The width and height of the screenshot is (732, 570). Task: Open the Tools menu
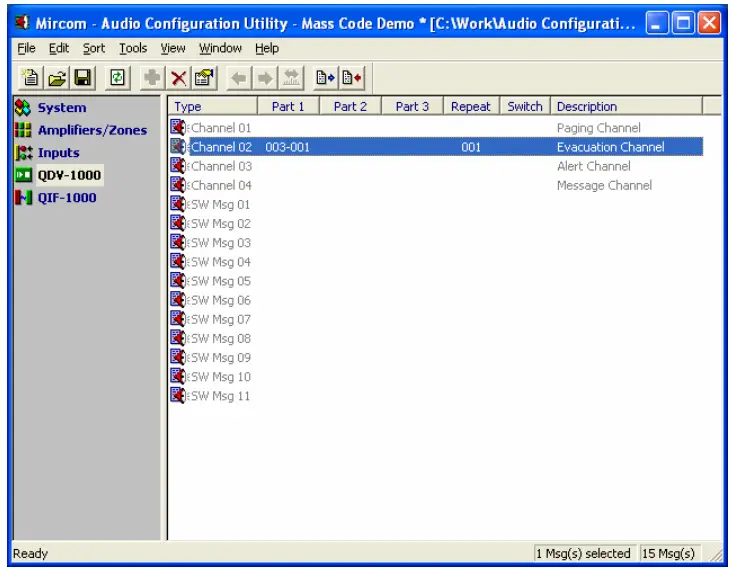coord(132,48)
